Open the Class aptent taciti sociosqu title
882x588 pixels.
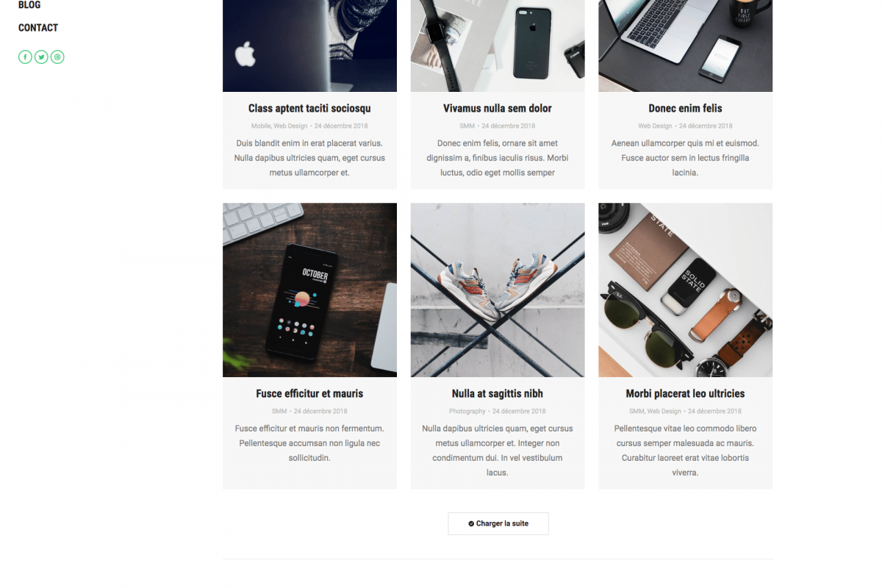(309, 108)
